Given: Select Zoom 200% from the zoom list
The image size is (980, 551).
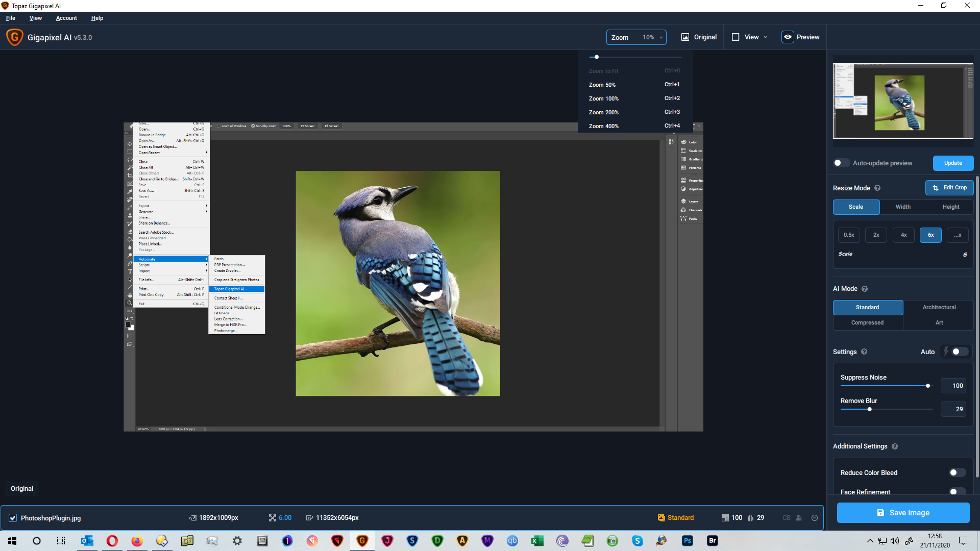Looking at the screenshot, I should [604, 112].
